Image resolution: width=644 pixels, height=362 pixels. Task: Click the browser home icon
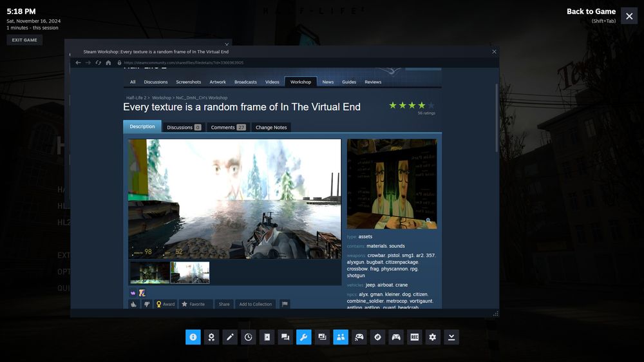108,62
